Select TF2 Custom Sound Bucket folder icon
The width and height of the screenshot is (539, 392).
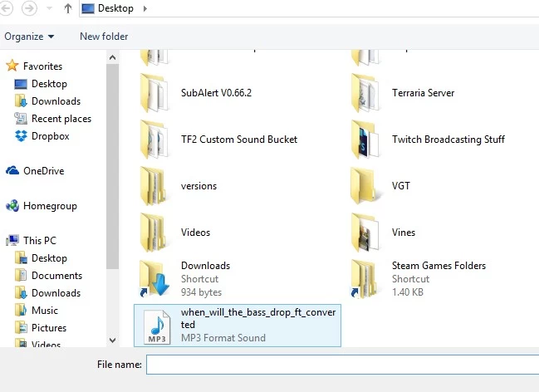[x=154, y=140]
